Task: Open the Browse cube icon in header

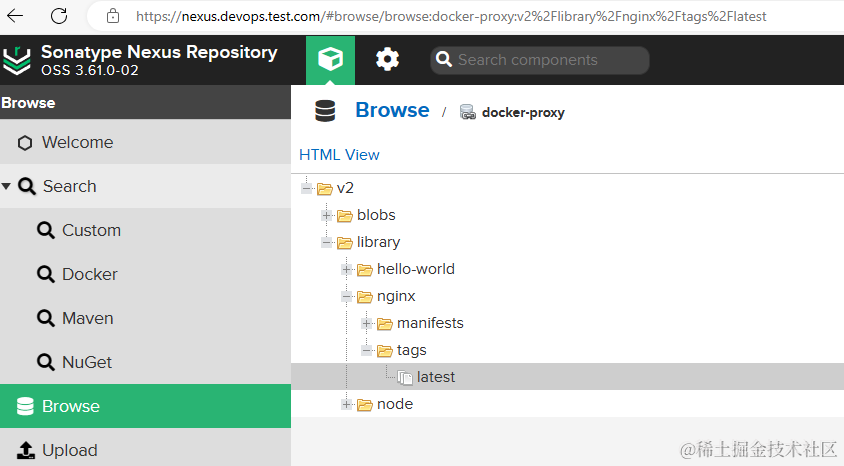Action: click(x=330, y=59)
